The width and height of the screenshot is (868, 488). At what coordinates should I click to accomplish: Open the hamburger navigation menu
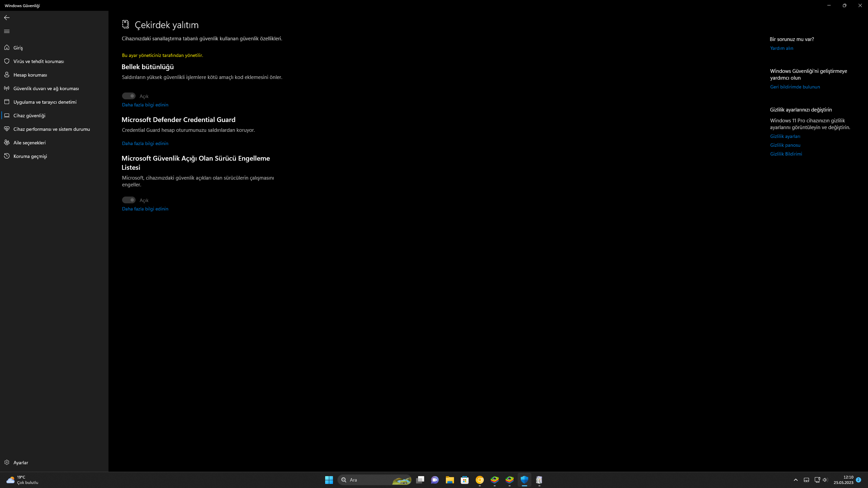click(x=7, y=31)
